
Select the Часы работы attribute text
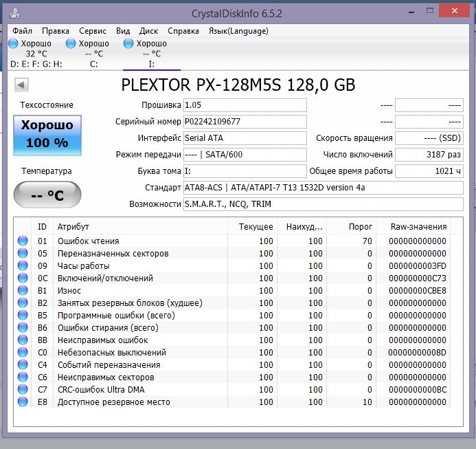84,266
